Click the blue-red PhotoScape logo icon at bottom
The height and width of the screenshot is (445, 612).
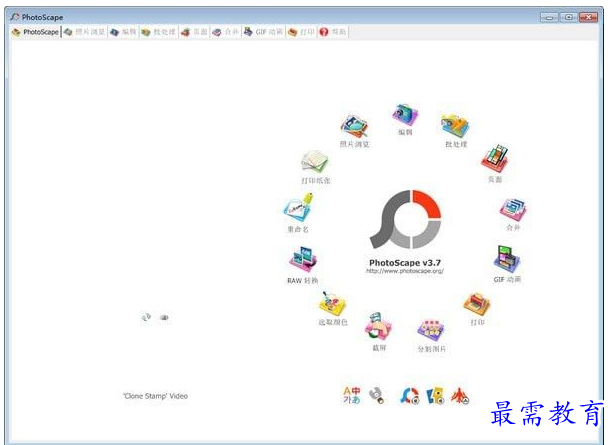click(x=410, y=396)
